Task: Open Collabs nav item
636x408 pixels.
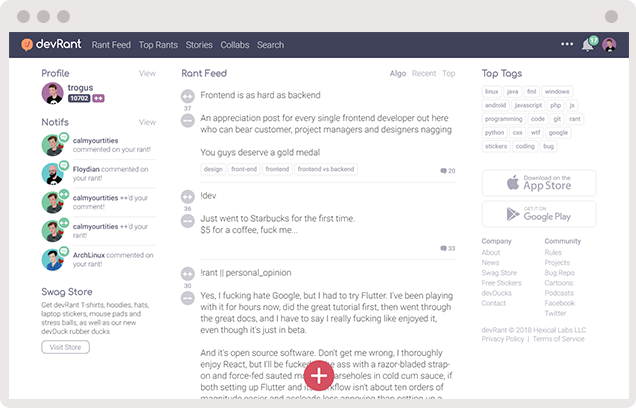Action: pyautogui.click(x=235, y=45)
